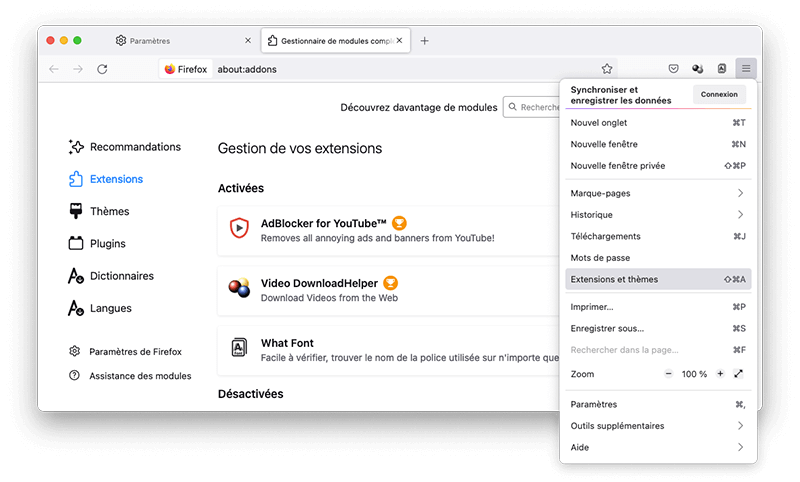Open Paramètres de Firefox link
800x482 pixels.
[x=126, y=351]
